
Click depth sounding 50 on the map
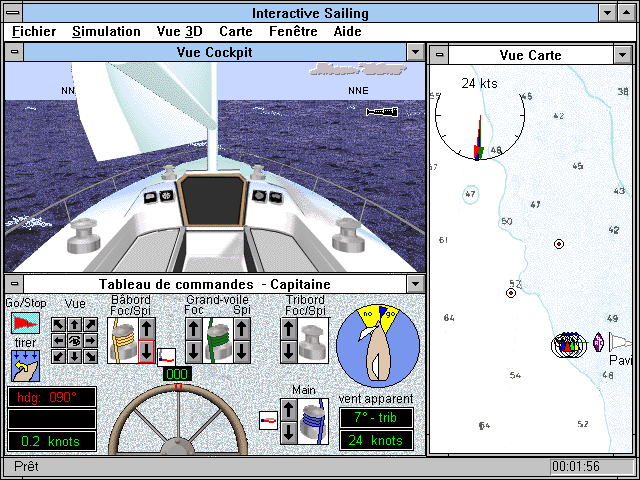[507, 221]
